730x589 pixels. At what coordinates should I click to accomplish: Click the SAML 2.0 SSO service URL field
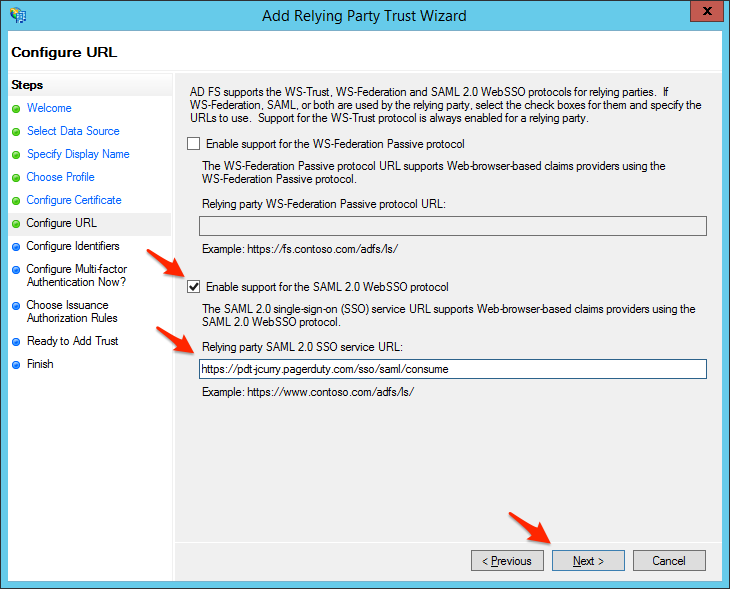click(x=453, y=369)
